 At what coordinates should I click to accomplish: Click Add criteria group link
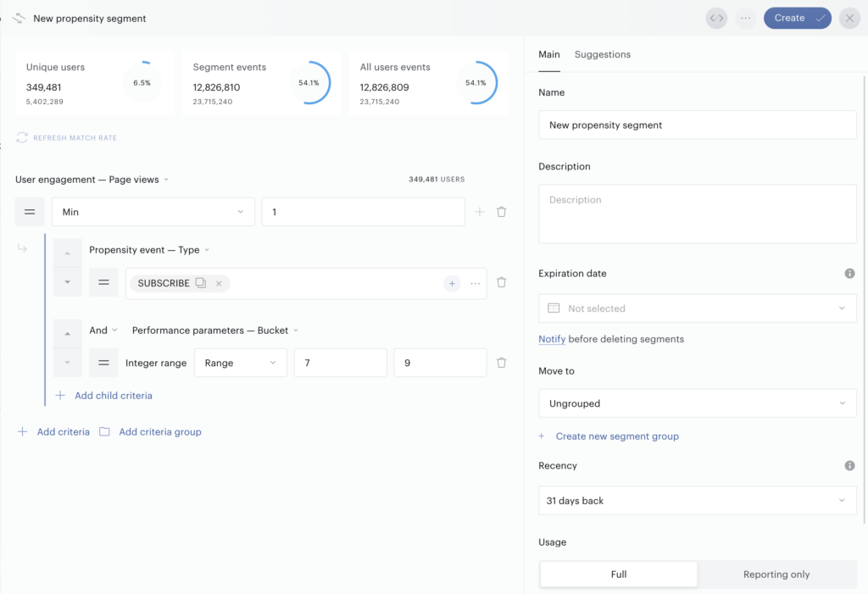pos(150,432)
